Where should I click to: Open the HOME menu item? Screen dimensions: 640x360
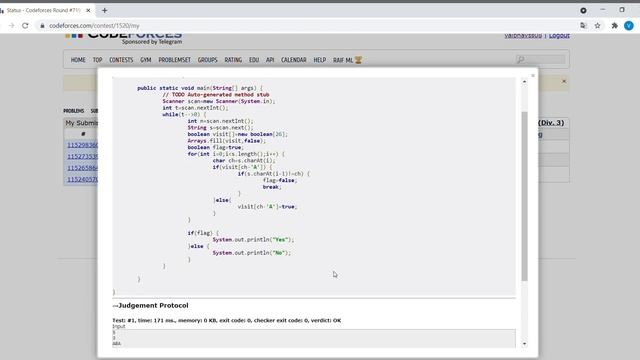[x=78, y=60]
